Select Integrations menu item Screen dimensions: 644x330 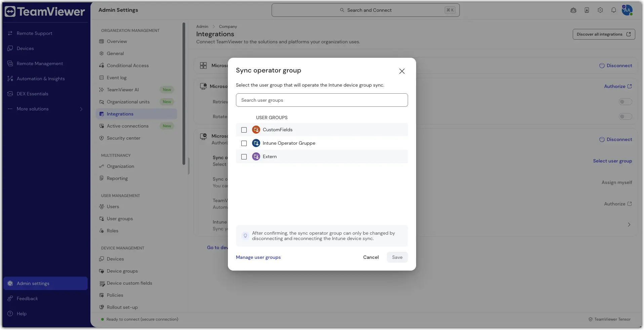click(136, 114)
